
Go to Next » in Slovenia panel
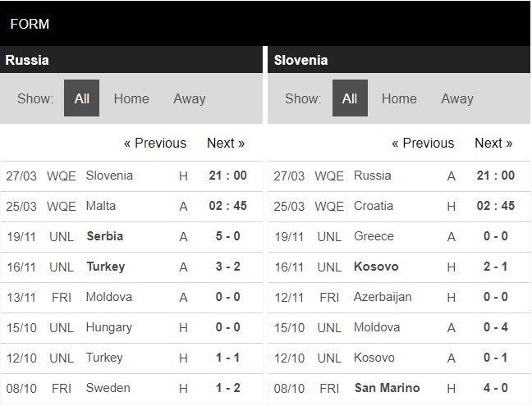pyautogui.click(x=493, y=143)
